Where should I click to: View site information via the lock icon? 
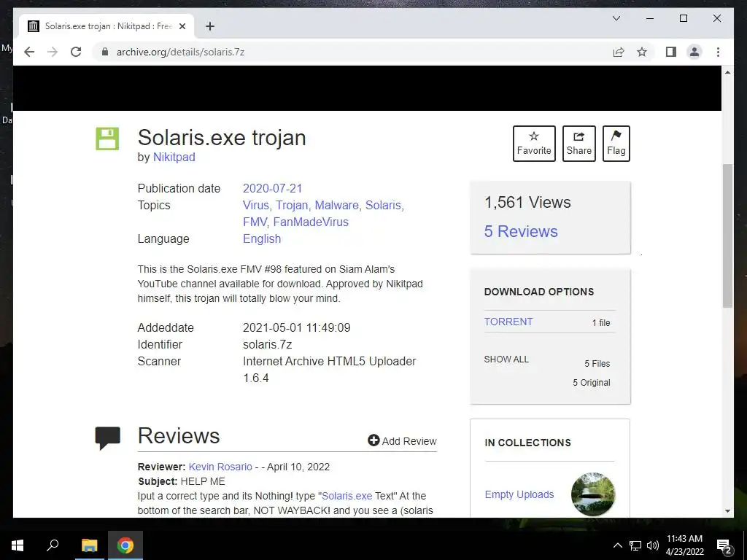pos(105,52)
